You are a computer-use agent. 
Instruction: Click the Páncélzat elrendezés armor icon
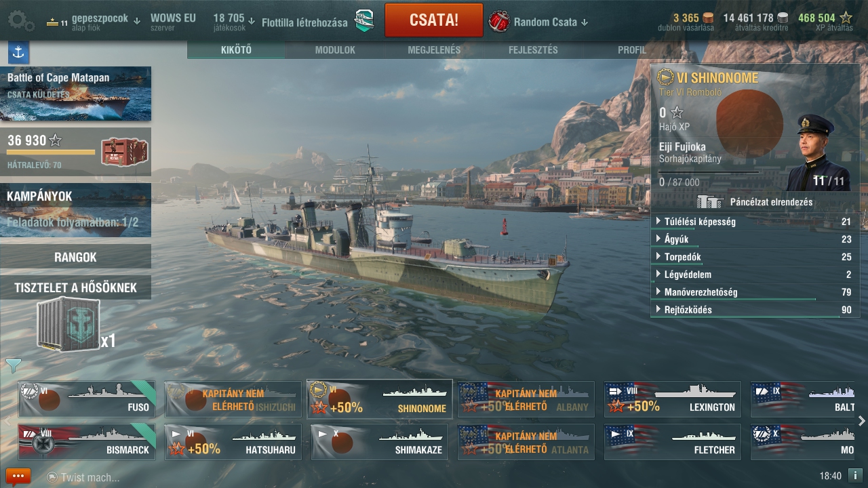click(711, 201)
